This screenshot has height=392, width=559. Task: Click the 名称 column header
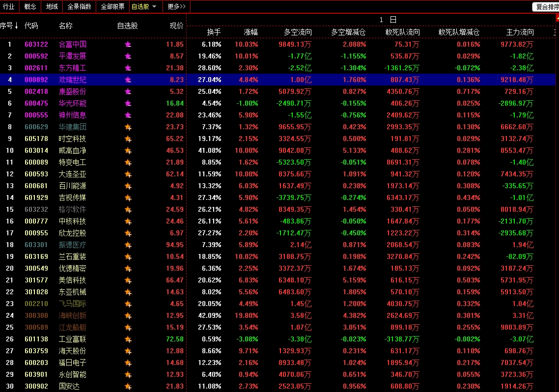coord(66,26)
